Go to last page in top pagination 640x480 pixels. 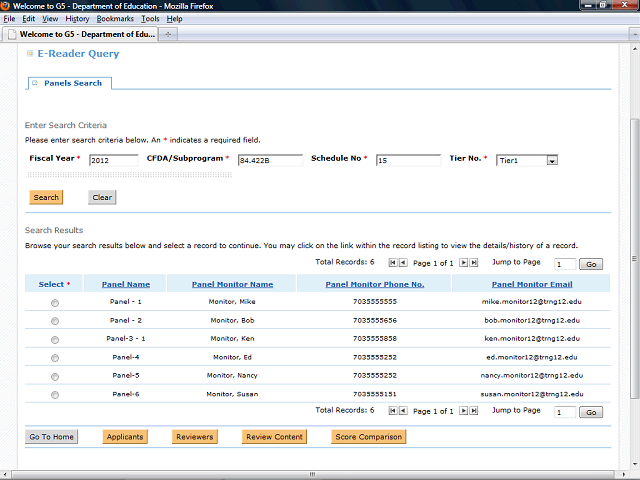coord(476,263)
